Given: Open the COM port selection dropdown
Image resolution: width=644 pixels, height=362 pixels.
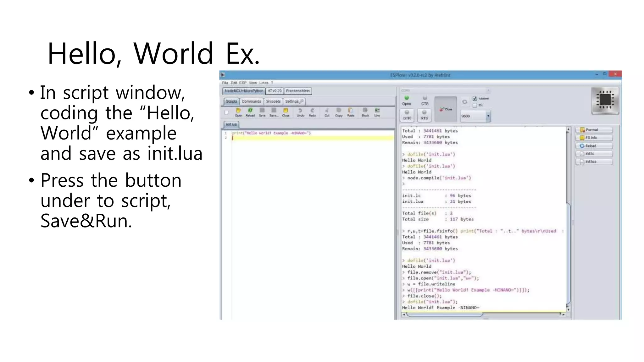Looking at the screenshot, I should pyautogui.click(x=488, y=90).
